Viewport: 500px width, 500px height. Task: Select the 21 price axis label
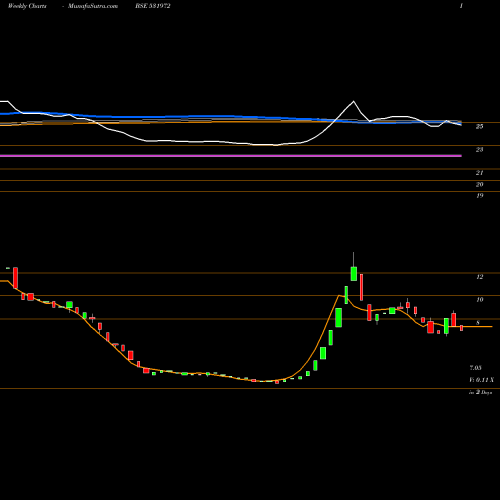tap(479, 173)
